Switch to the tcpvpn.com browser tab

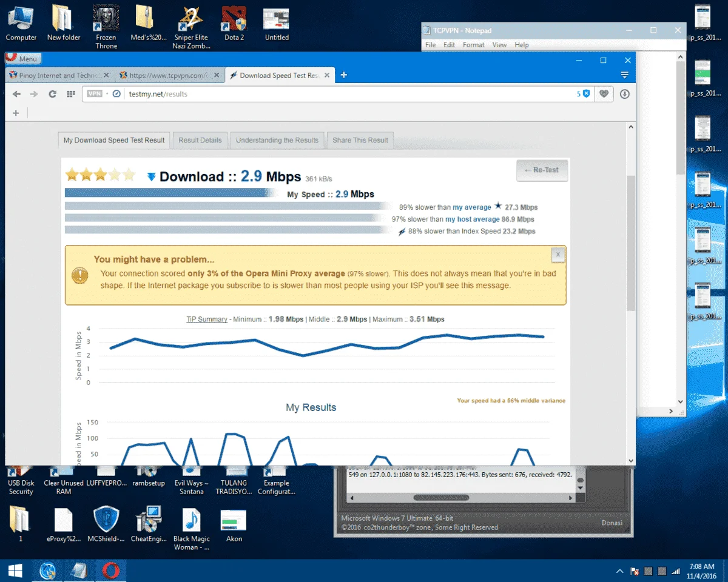pyautogui.click(x=169, y=75)
